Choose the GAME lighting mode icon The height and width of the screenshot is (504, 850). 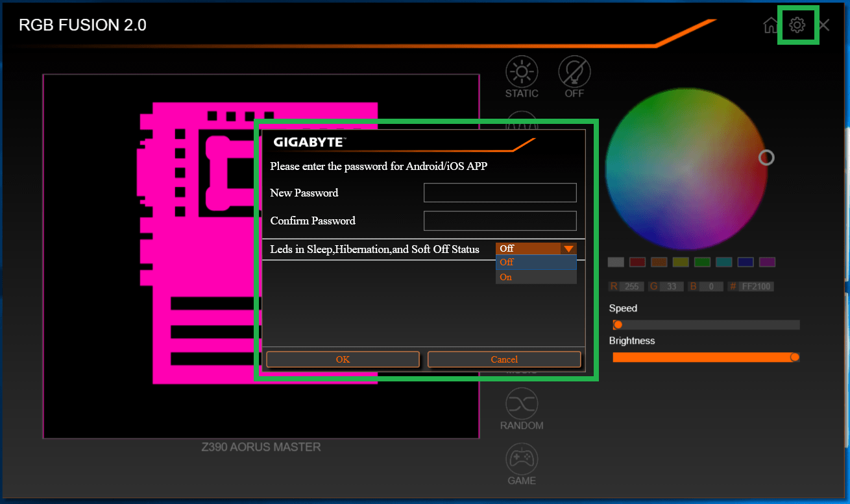coord(522,459)
